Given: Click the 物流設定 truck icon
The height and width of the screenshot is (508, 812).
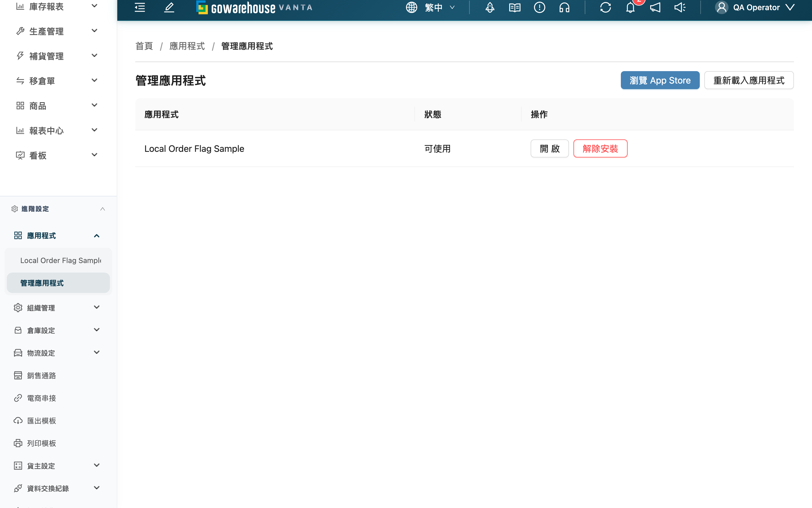Looking at the screenshot, I should coord(18,352).
